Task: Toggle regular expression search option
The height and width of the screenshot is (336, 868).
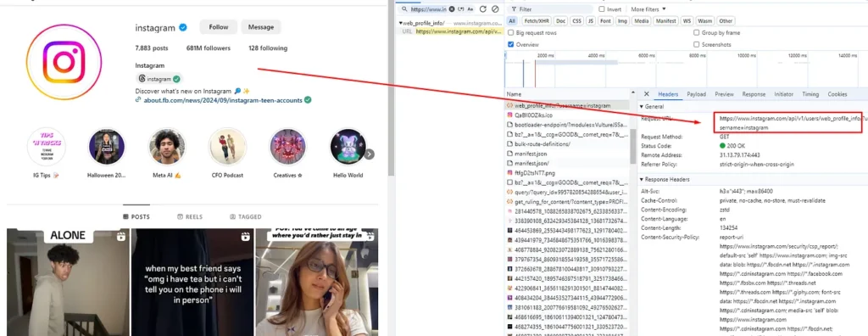Action: 461,9
